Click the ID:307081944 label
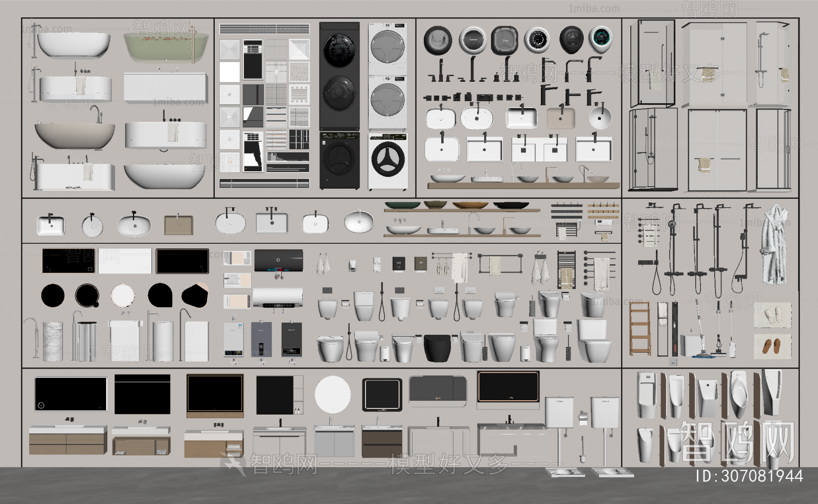818x504 pixels. [749, 476]
